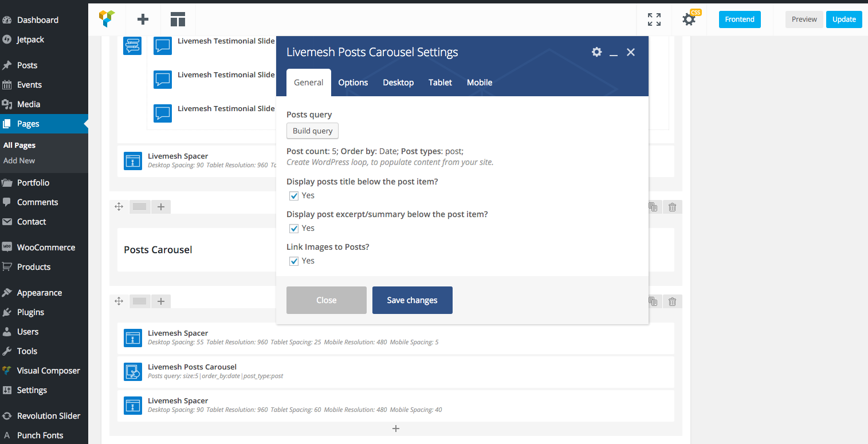Click column layout icon of Posts Carousel row
The image size is (868, 444).
pos(140,207)
